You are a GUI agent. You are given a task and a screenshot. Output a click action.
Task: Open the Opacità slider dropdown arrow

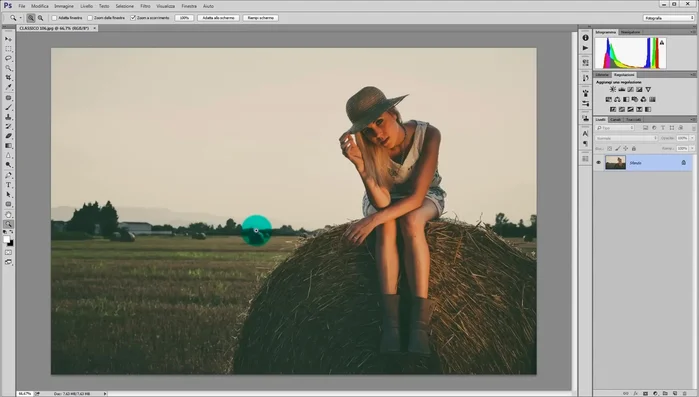[x=692, y=138]
